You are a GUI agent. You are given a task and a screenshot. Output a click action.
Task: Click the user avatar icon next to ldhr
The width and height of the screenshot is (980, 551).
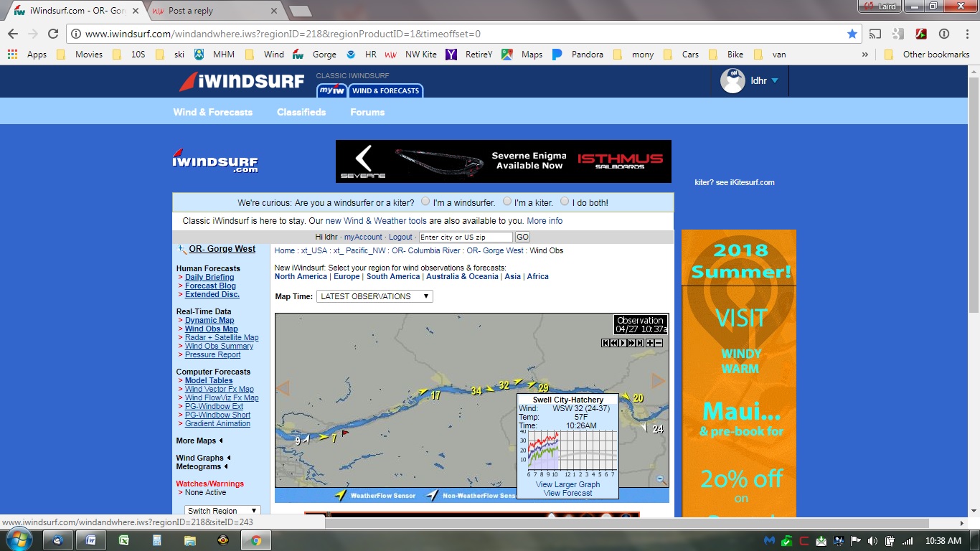coord(732,81)
